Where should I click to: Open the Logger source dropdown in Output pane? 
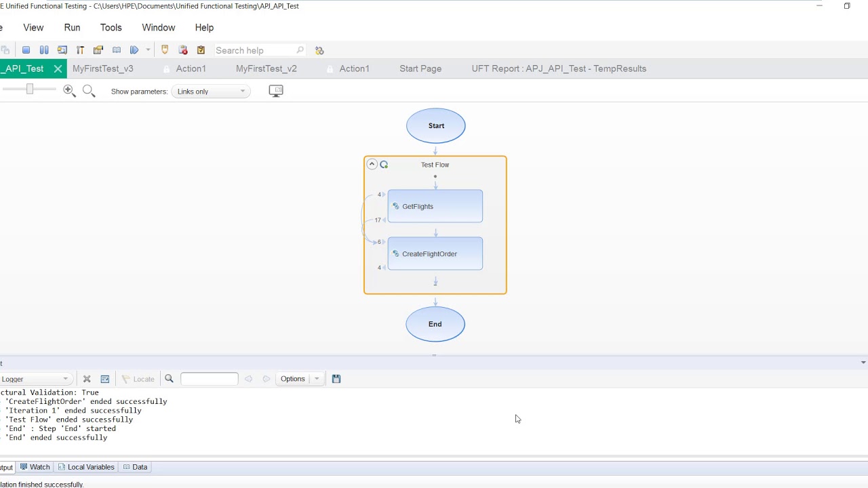click(x=35, y=379)
